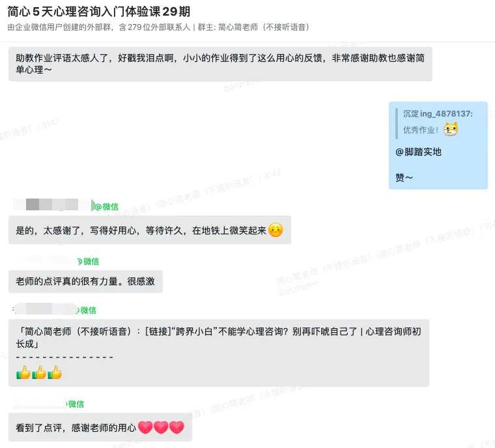Image resolution: width=495 pixels, height=448 pixels.
Task: Click the 老师的点评真的很有力量 message
Action: [85, 281]
